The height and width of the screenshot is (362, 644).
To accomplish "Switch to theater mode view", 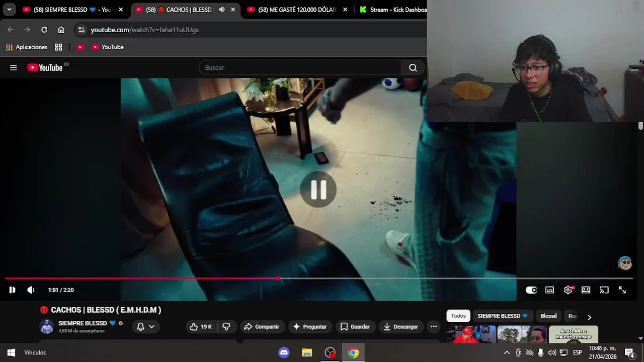I will 586,290.
